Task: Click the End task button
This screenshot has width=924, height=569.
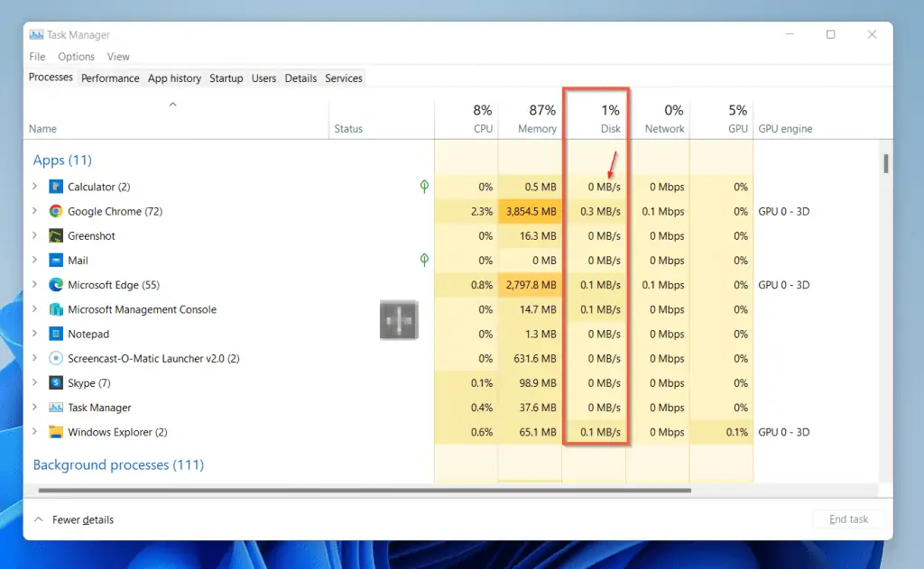Action: click(848, 519)
